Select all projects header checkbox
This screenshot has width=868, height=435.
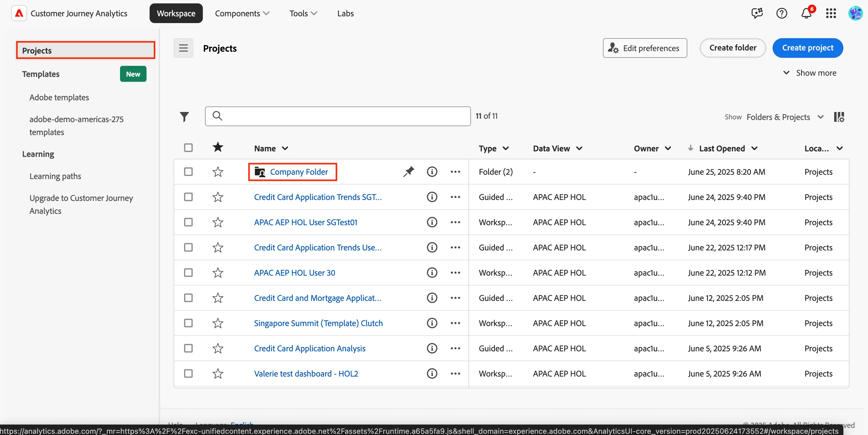pyautogui.click(x=188, y=148)
